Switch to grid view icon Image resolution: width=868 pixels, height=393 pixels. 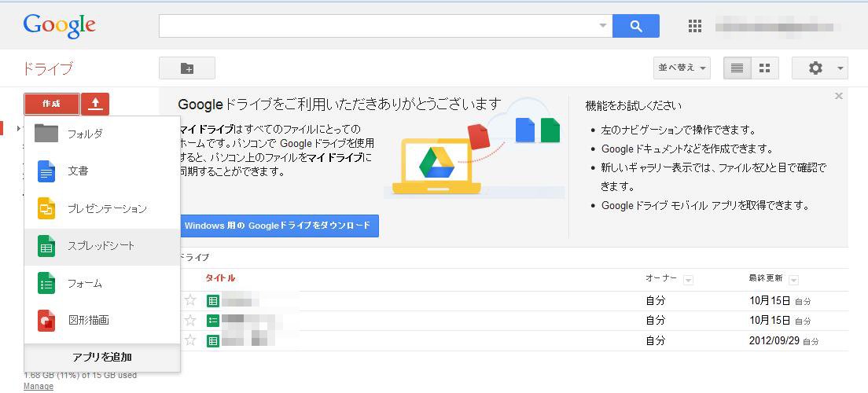tap(764, 68)
